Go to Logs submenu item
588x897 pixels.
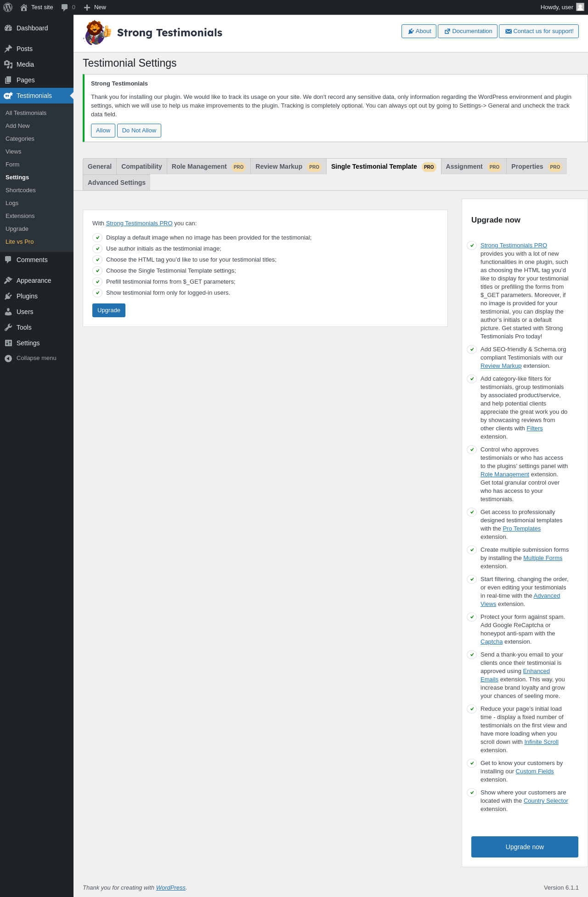pyautogui.click(x=12, y=203)
